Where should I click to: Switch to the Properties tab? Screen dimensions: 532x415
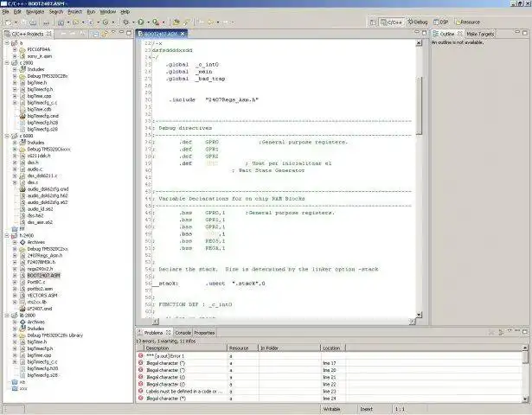click(204, 333)
